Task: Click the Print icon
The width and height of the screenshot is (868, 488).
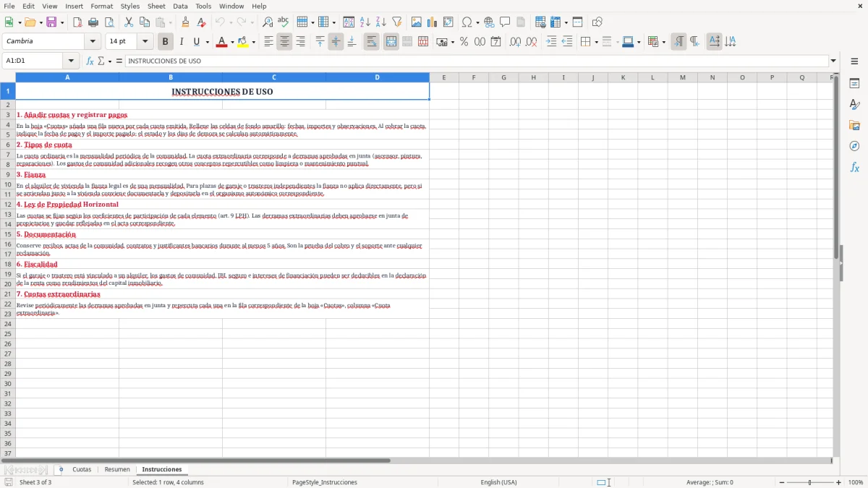Action: pos(93,22)
